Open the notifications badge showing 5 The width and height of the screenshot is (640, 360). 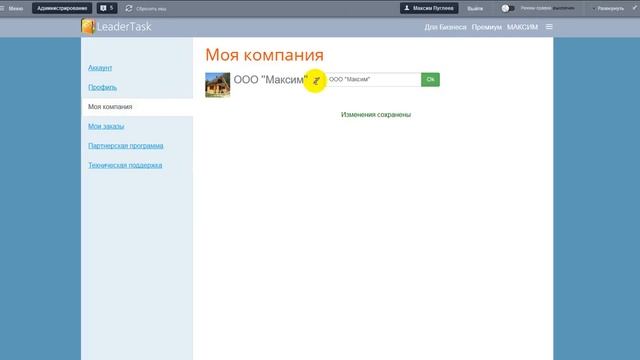point(107,8)
